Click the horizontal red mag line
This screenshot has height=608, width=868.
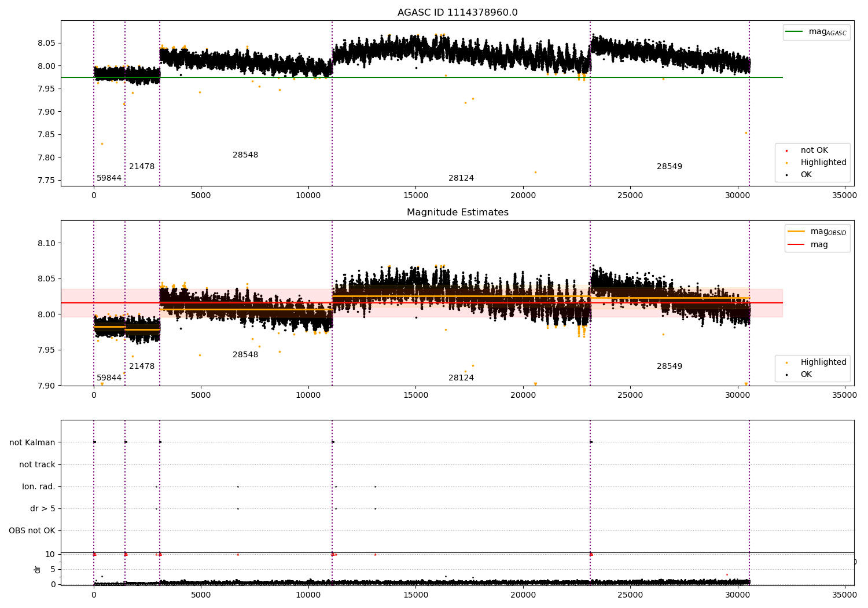point(421,303)
